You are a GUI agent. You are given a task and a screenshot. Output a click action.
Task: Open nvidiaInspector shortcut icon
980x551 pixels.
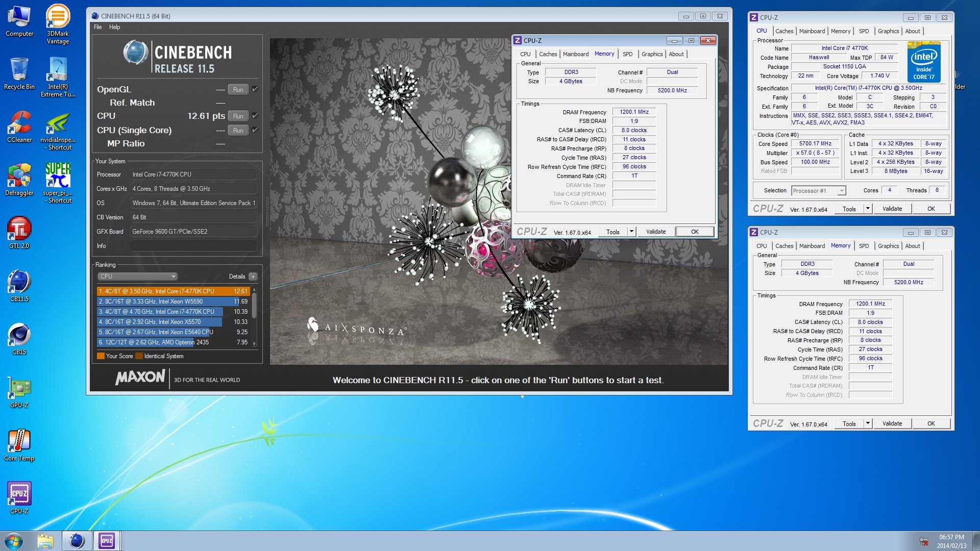tap(58, 131)
